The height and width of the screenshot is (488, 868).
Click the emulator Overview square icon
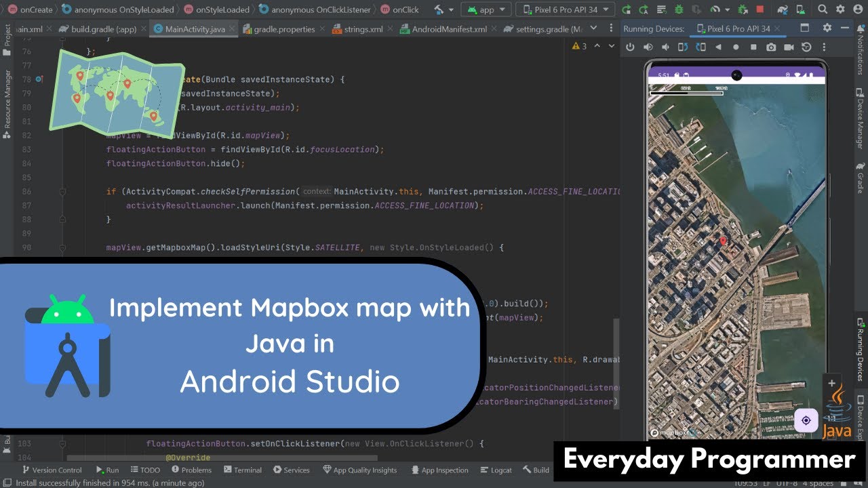(753, 47)
